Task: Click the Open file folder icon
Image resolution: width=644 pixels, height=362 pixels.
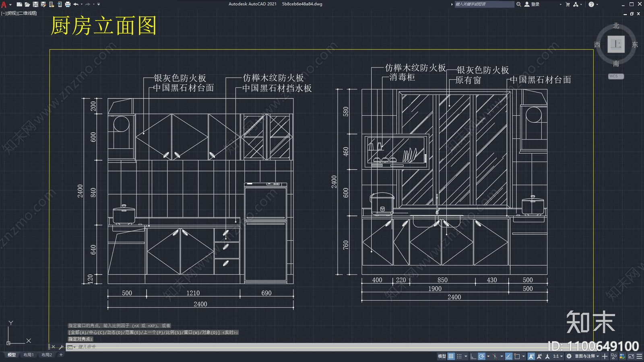Action: pos(27,4)
